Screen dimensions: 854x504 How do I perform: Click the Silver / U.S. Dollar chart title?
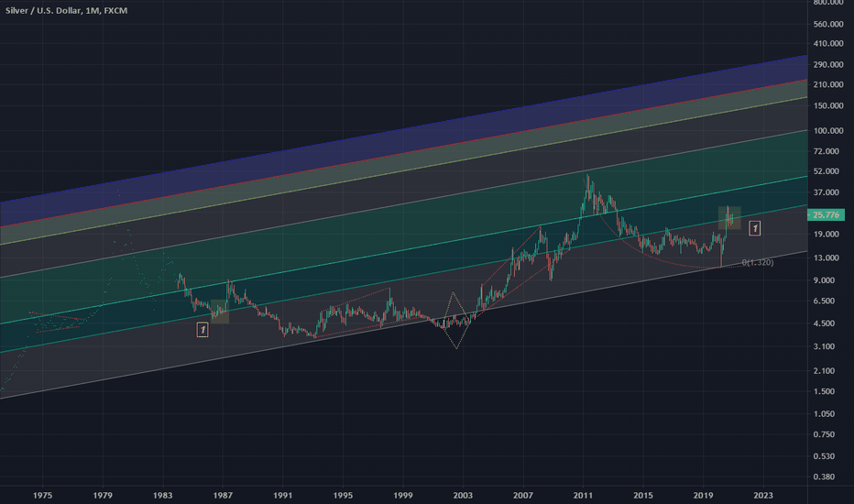[67, 10]
